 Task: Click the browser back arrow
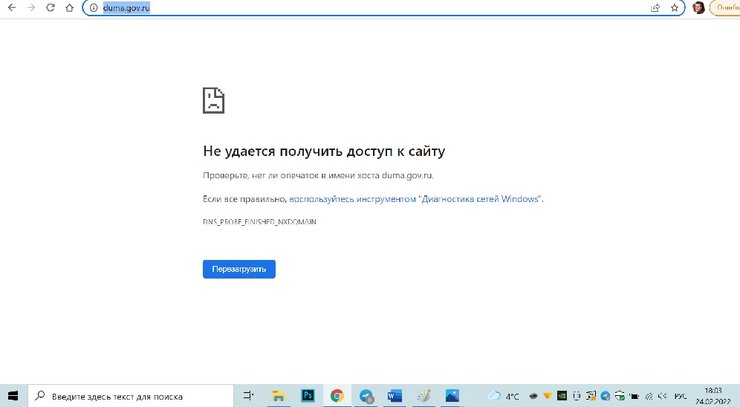(x=11, y=8)
